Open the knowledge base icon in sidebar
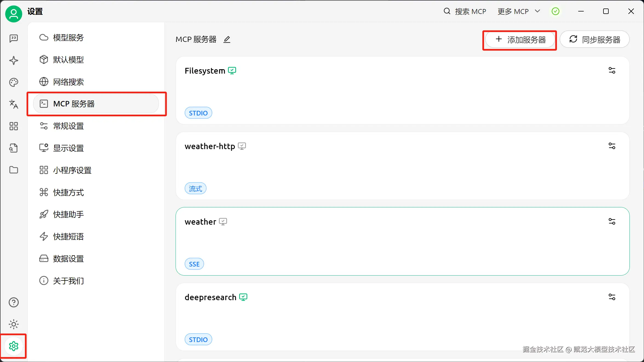The width and height of the screenshot is (644, 362). 14,148
